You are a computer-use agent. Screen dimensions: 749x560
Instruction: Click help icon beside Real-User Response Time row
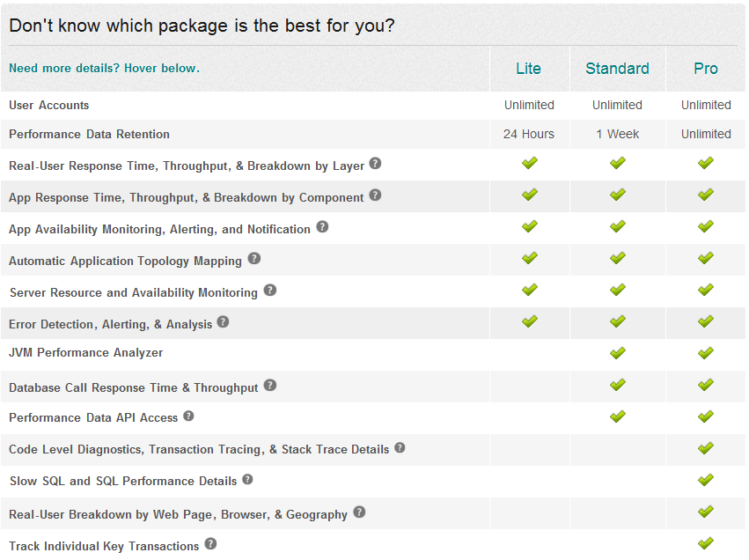pyautogui.click(x=376, y=164)
